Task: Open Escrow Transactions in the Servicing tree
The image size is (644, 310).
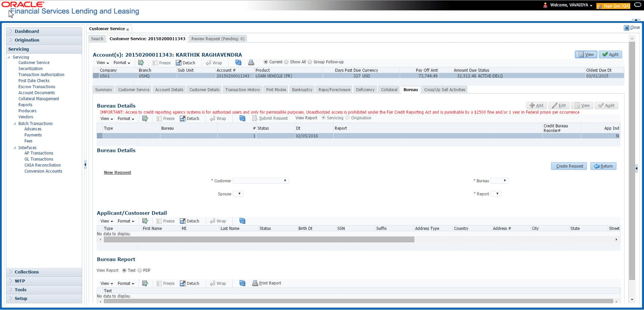Action: 37,87
